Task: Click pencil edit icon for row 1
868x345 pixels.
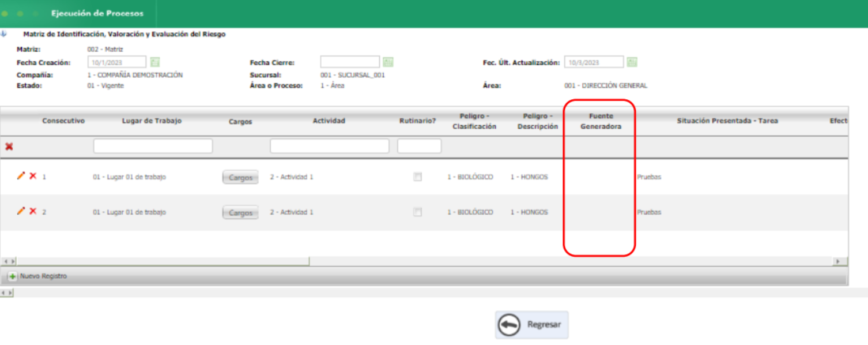Action: coord(21,176)
